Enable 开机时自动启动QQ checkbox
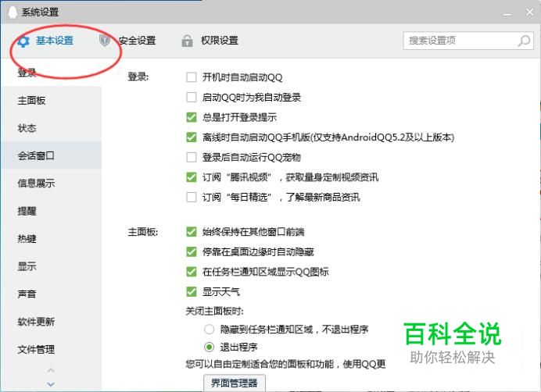Screen dimensions: 541x392 click(191, 77)
